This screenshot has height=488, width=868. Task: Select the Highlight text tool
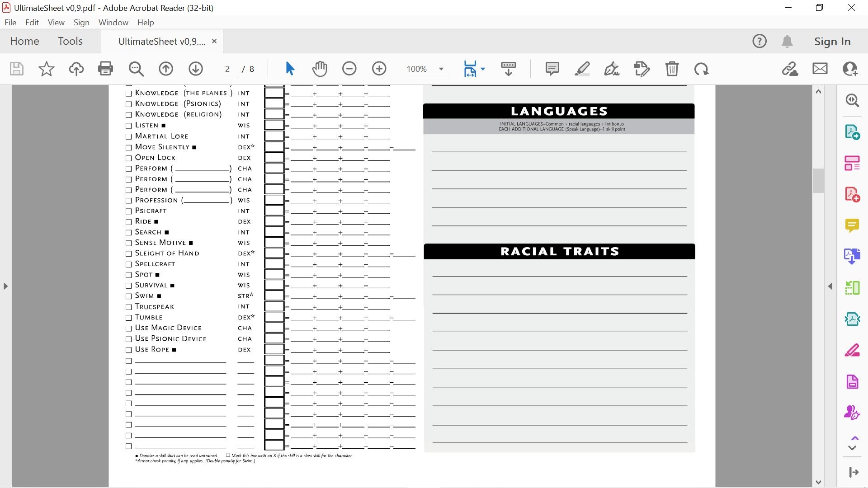(582, 69)
